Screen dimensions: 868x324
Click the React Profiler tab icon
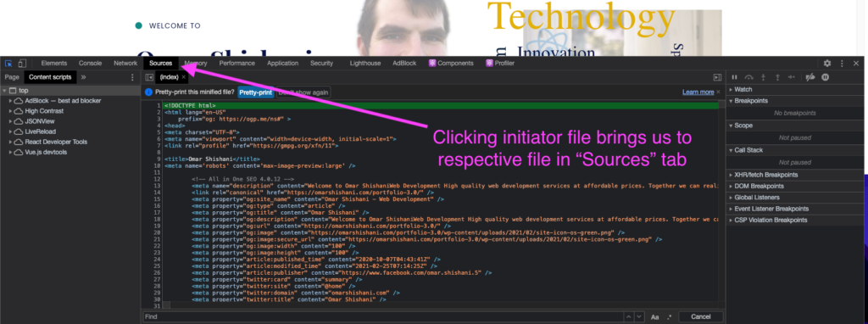click(x=489, y=63)
